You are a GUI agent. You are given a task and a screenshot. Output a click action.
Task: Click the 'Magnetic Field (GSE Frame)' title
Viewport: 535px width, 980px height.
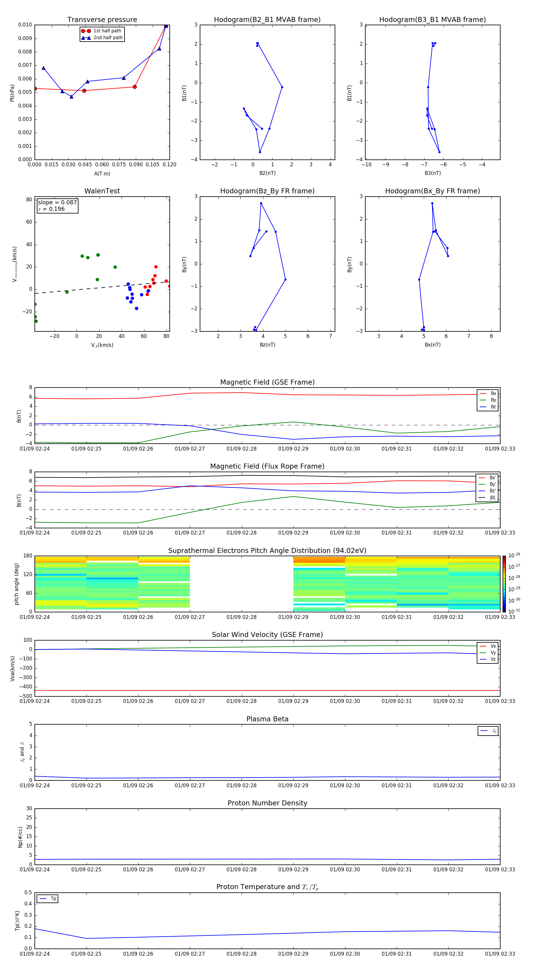point(267,382)
